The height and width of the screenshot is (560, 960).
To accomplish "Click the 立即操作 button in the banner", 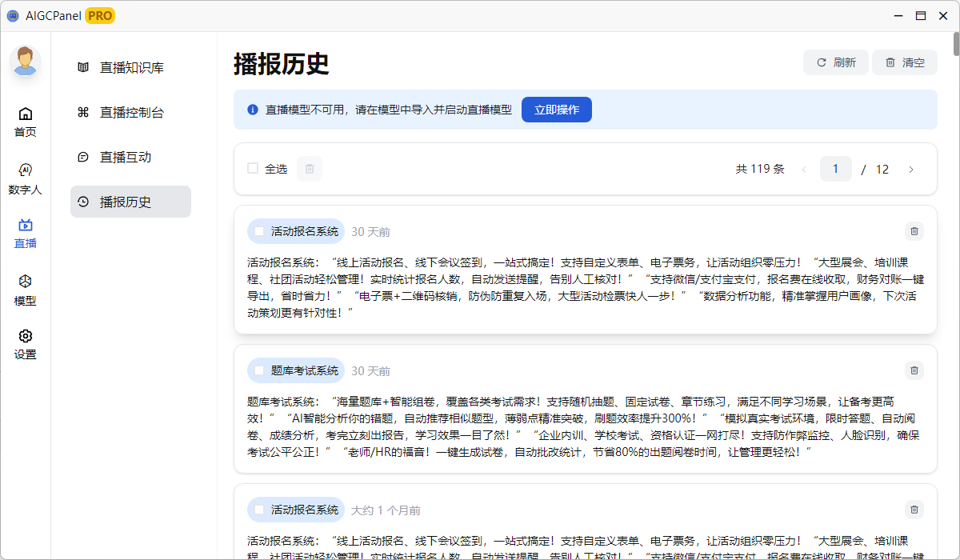I will point(556,110).
